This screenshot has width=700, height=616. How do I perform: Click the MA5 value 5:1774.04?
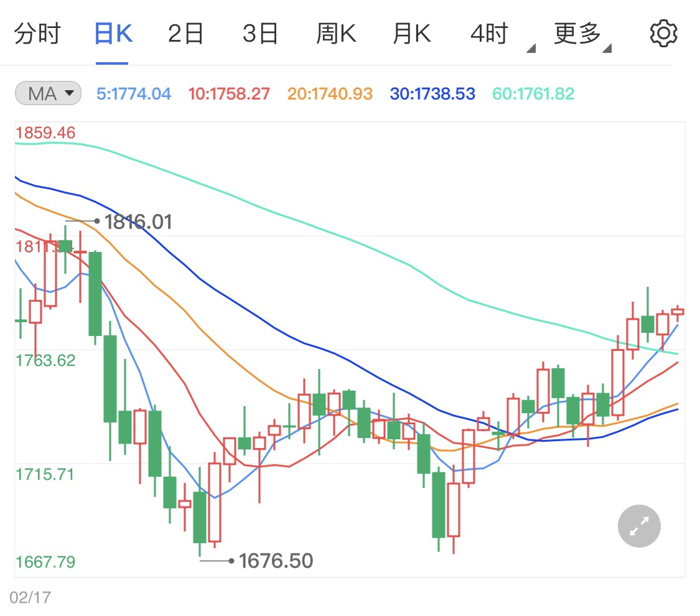coord(134,94)
